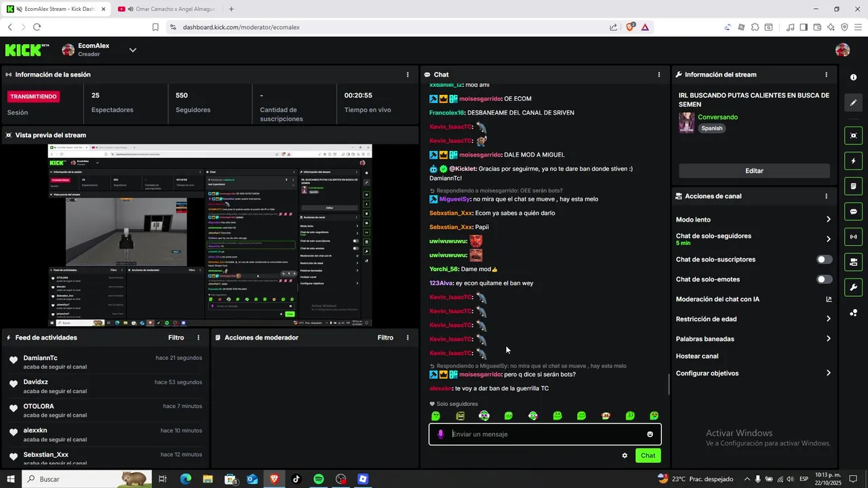The image size is (868, 488).
Task: Open the Brave VPN shield icon
Action: pyautogui.click(x=844, y=27)
